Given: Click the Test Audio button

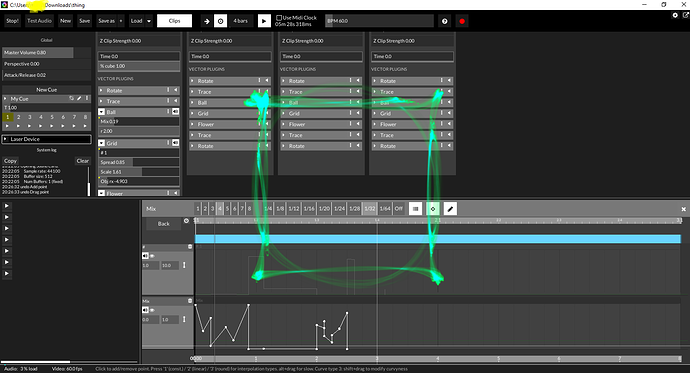Looking at the screenshot, I should click(x=39, y=21).
